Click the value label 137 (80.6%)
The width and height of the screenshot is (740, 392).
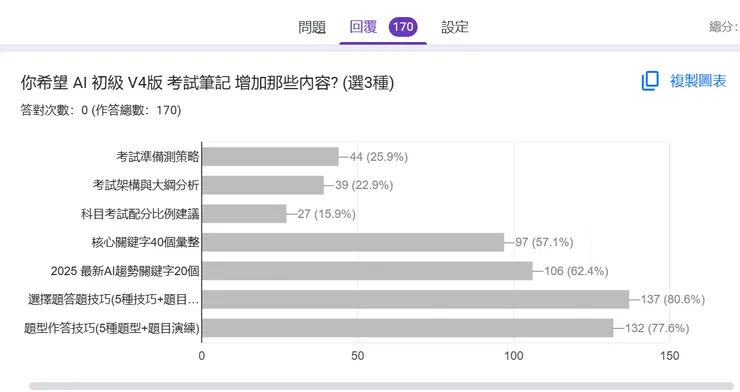pos(673,299)
